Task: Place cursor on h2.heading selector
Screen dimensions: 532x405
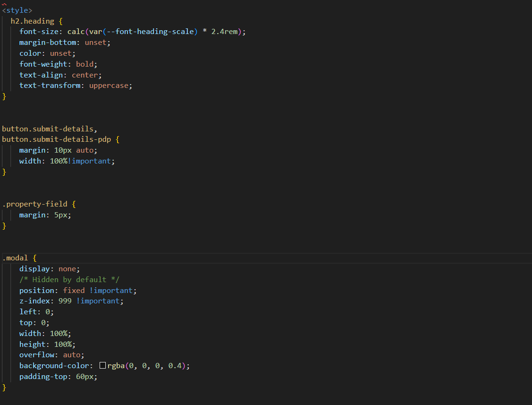Action: (x=32, y=21)
